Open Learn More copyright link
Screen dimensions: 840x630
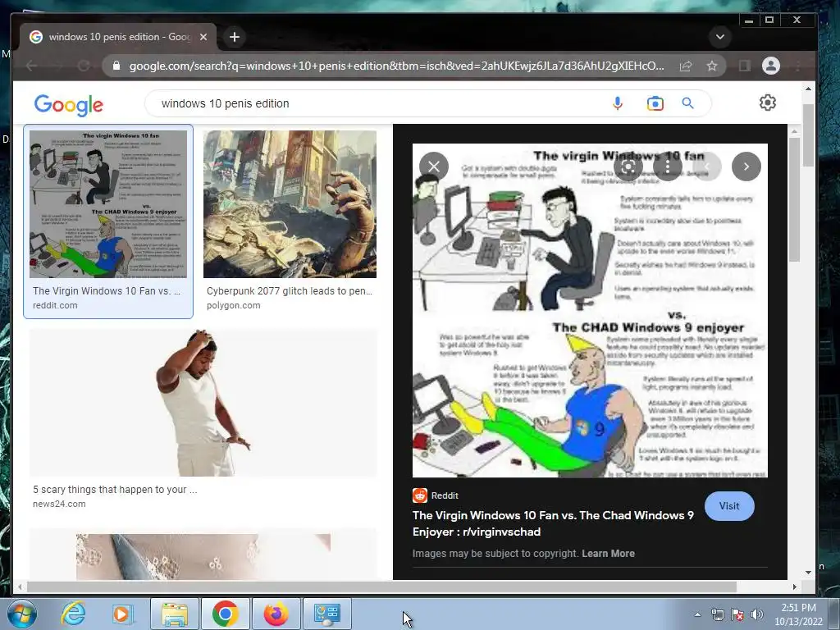(x=608, y=554)
